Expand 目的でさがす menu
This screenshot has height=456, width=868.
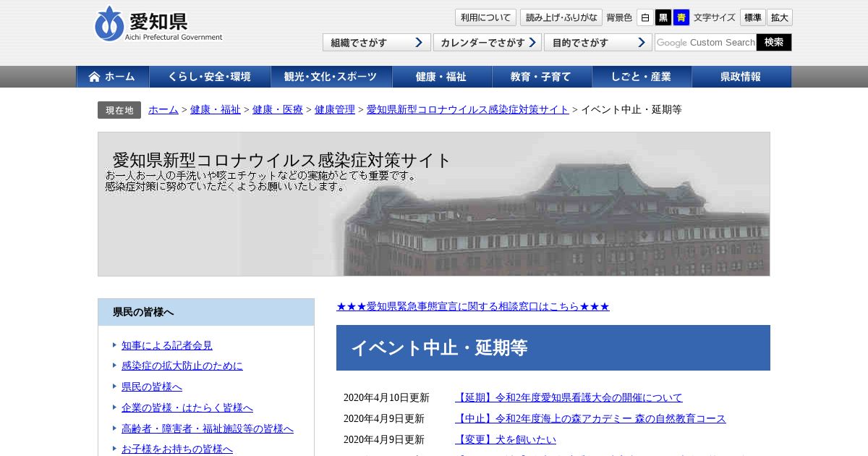598,43
